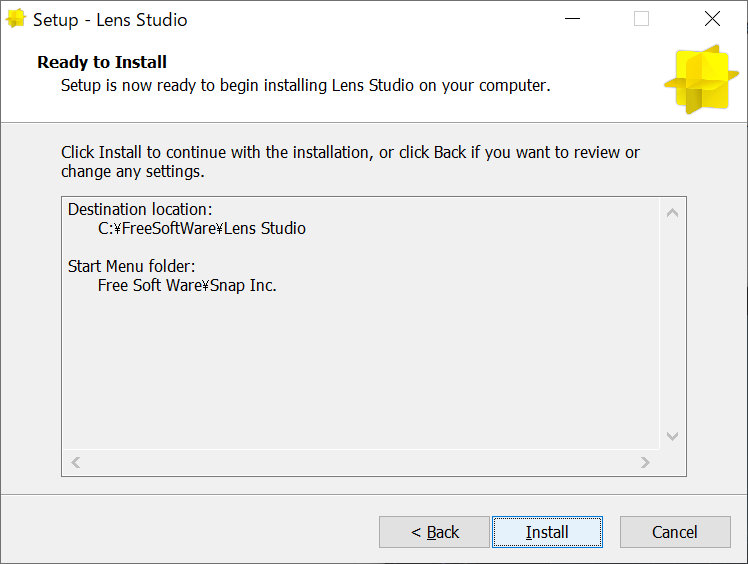Select the 'Free Soft Ware¥Snap Inc.' text
This screenshot has width=748, height=564.
[x=187, y=285]
